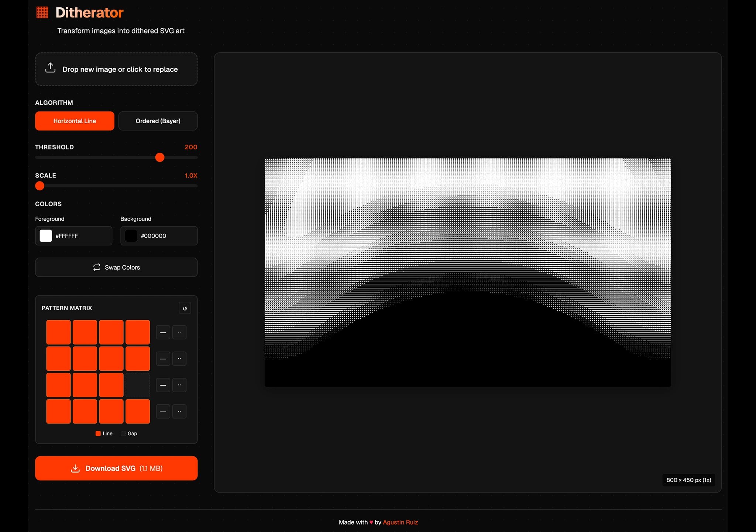Toggle bottom-right cell of pattern matrix

pos(138,411)
